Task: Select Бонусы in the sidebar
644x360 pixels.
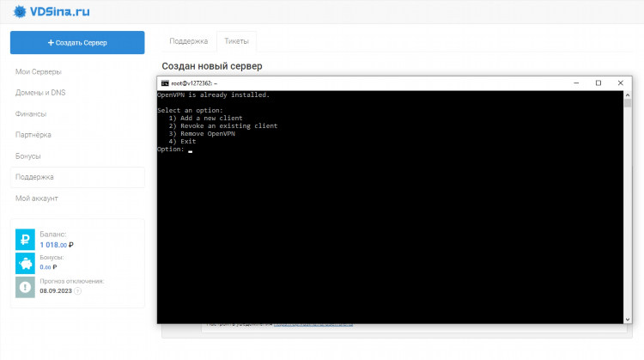Action: click(28, 156)
